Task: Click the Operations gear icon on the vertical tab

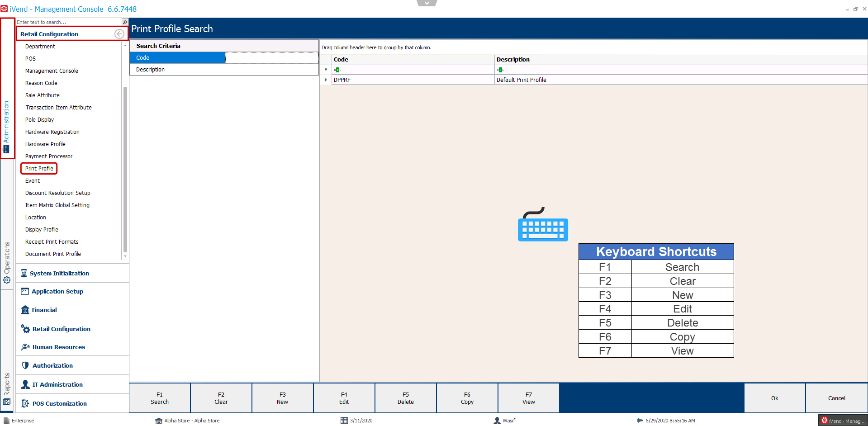Action: (7, 280)
